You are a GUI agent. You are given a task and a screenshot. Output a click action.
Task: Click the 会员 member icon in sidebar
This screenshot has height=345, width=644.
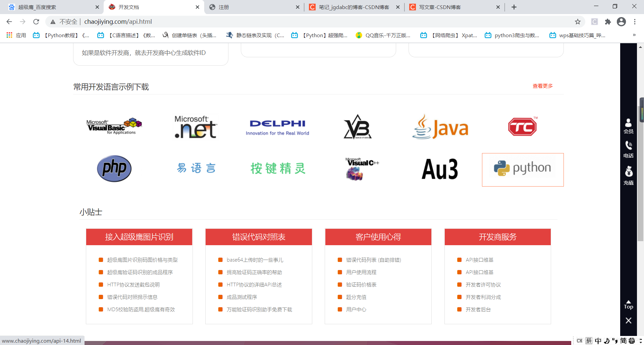point(628,126)
